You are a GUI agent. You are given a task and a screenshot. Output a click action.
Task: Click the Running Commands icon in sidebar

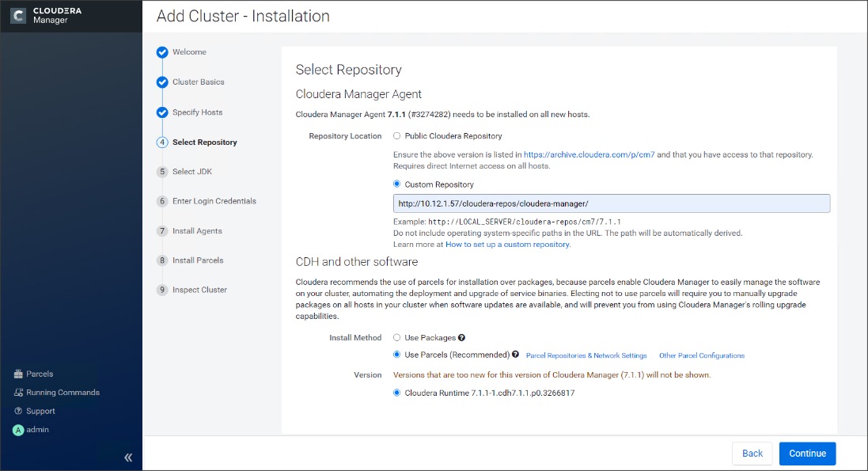(x=18, y=393)
